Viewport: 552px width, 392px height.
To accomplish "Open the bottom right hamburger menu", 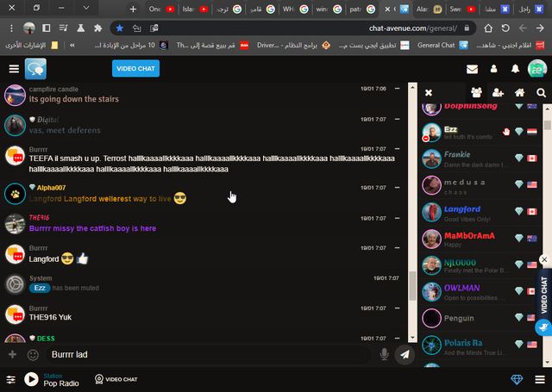I will (x=540, y=379).
